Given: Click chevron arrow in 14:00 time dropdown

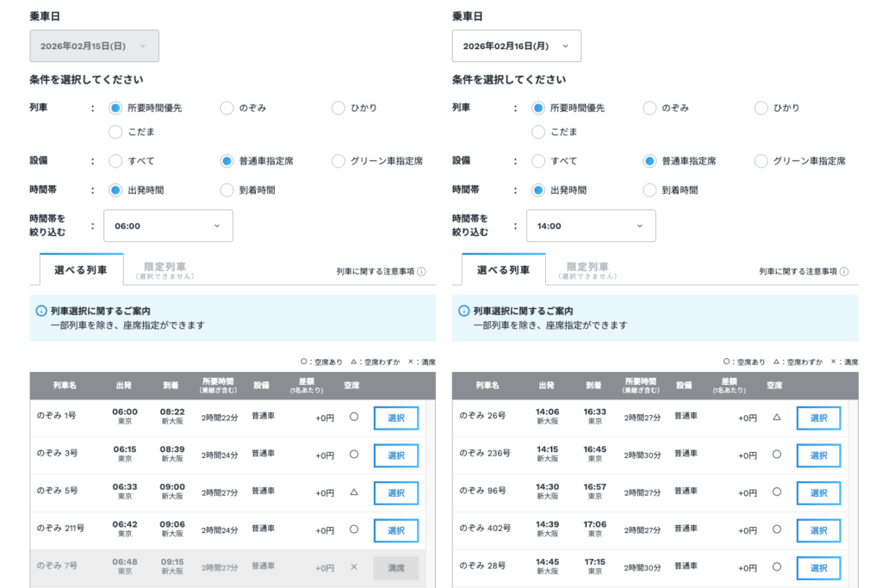Looking at the screenshot, I should click(x=639, y=226).
